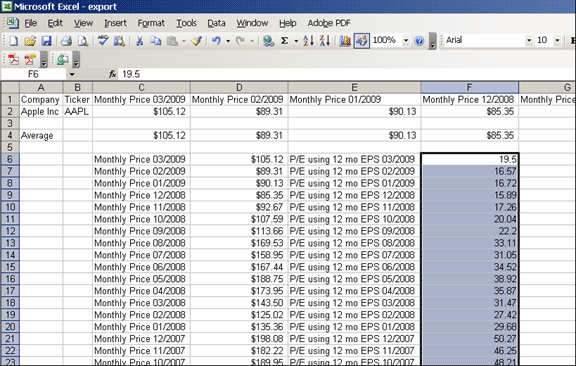This screenshot has width=576, height=366.
Task: Click the AutoSum sigma icon
Action: pyautogui.click(x=284, y=40)
